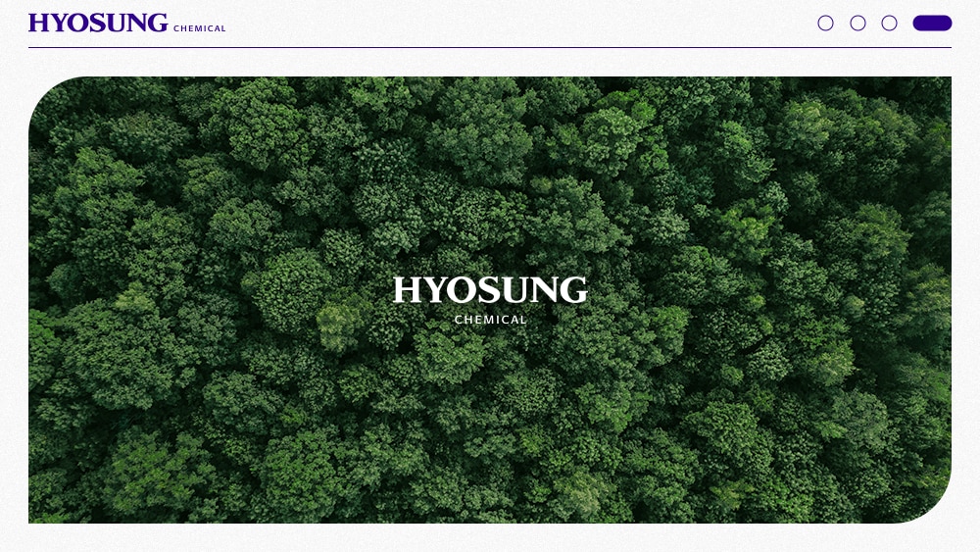Select the second hollow circle page indicator
This screenshot has width=980, height=552.
click(857, 24)
